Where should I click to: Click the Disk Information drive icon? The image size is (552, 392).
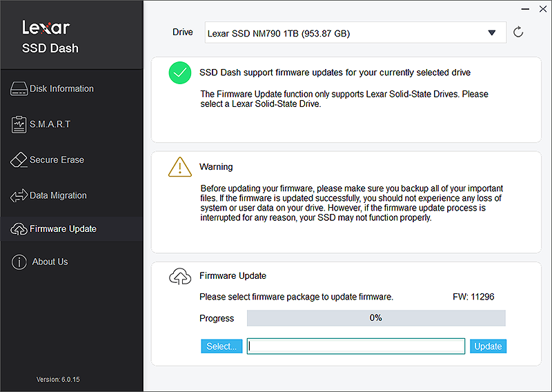(19, 89)
